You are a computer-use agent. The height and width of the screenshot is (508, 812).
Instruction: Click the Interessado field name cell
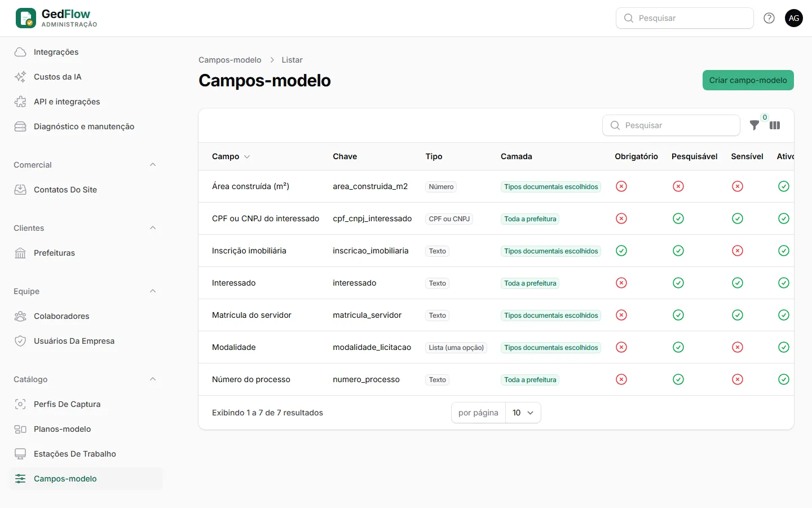point(233,283)
